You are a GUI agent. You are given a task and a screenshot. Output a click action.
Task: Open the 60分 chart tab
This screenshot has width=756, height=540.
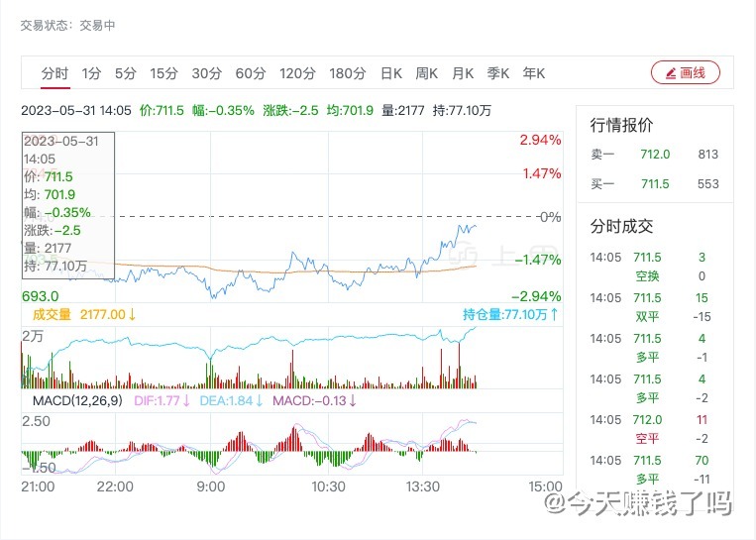(251, 73)
